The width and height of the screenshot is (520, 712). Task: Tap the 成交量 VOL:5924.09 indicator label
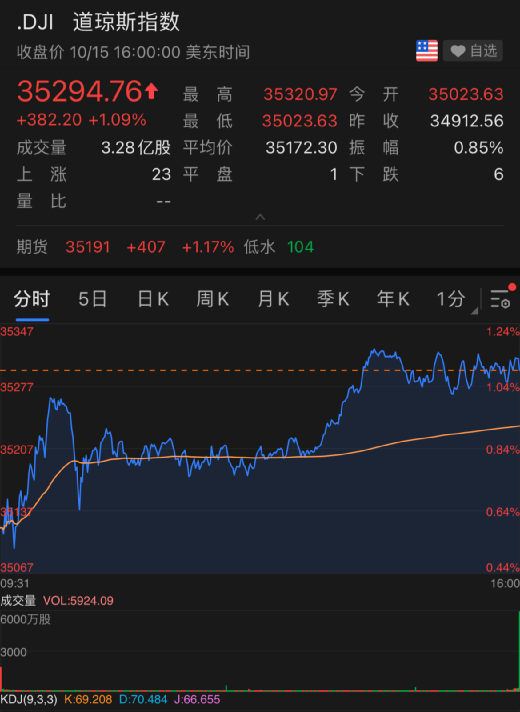click(57, 601)
